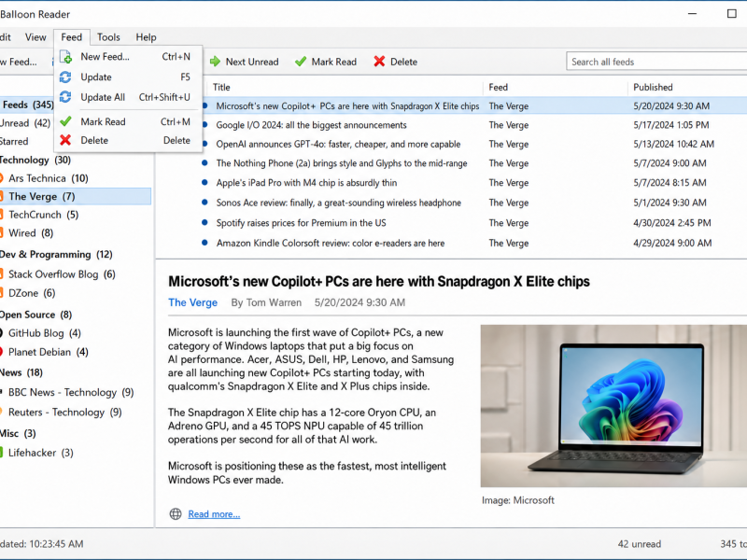
Task: Select Microsoft's new Copilot+ PCs article row
Action: (x=451, y=105)
